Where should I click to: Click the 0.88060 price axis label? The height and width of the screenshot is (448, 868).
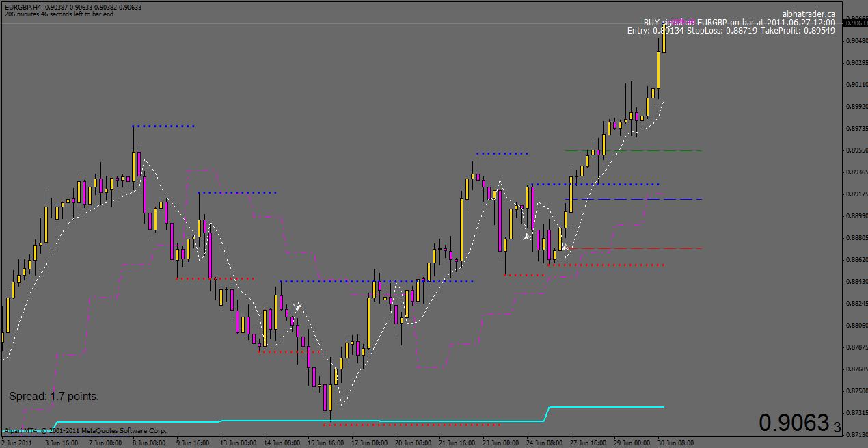pyautogui.click(x=856, y=325)
